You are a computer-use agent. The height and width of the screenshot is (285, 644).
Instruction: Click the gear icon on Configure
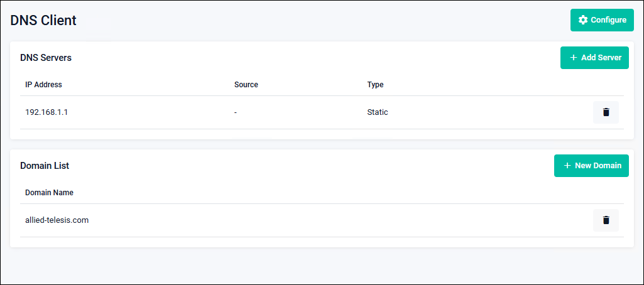coord(582,20)
